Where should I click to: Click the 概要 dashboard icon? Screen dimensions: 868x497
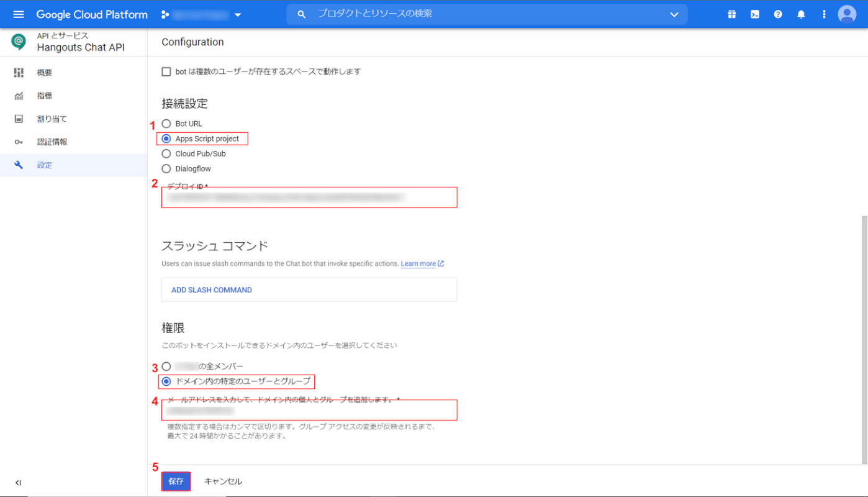tap(19, 73)
